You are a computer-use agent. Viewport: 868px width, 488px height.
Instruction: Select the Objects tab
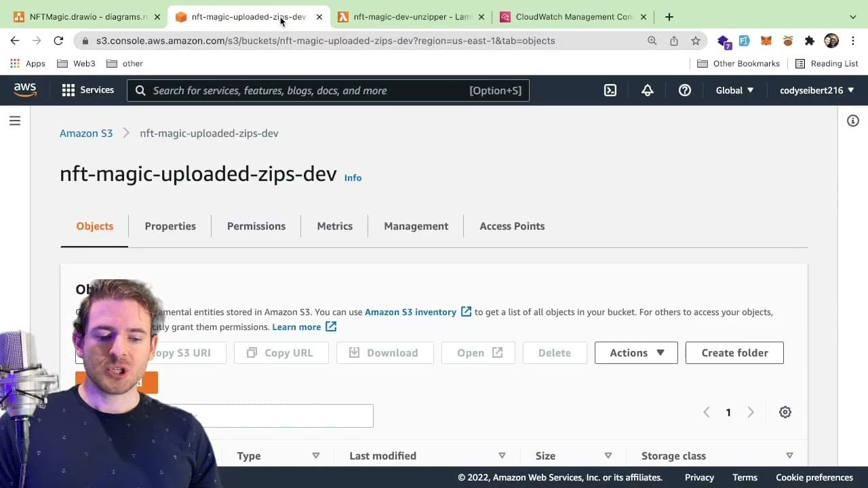tap(95, 226)
